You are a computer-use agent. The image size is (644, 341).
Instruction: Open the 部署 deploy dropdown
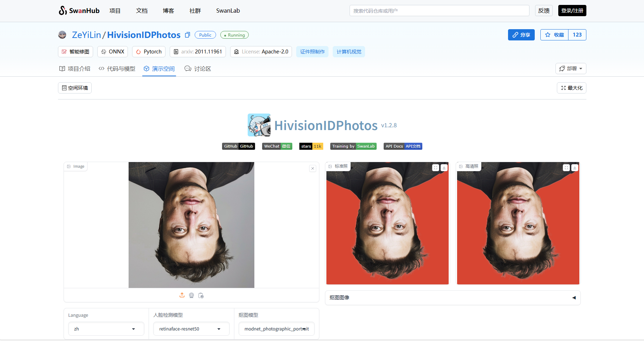click(571, 69)
